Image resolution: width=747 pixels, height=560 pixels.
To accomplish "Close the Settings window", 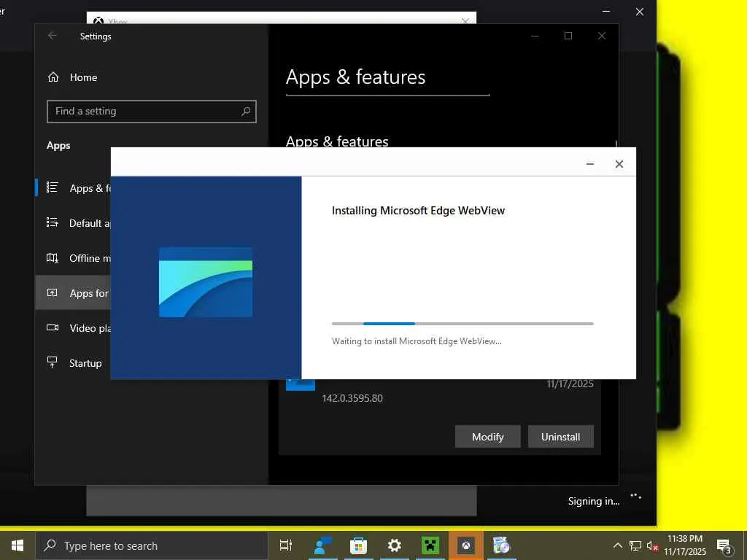I will tap(602, 36).
